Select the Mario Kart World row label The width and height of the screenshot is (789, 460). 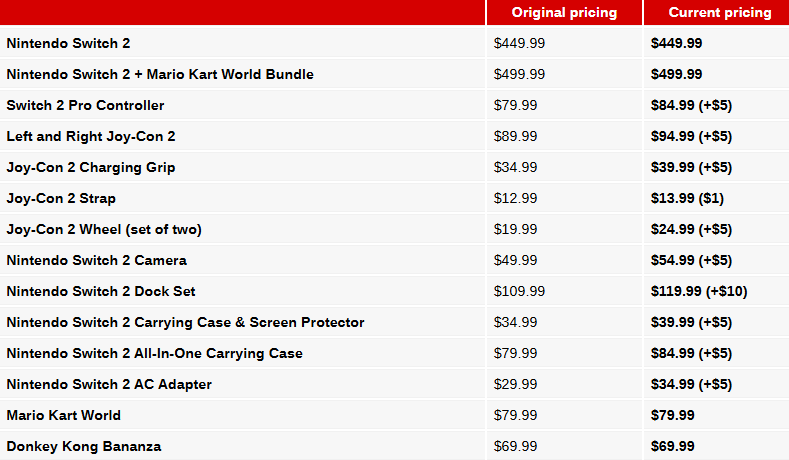(x=63, y=415)
